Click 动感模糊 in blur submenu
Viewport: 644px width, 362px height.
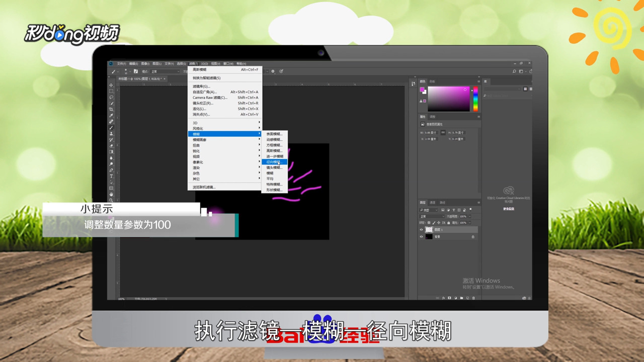pos(274,140)
